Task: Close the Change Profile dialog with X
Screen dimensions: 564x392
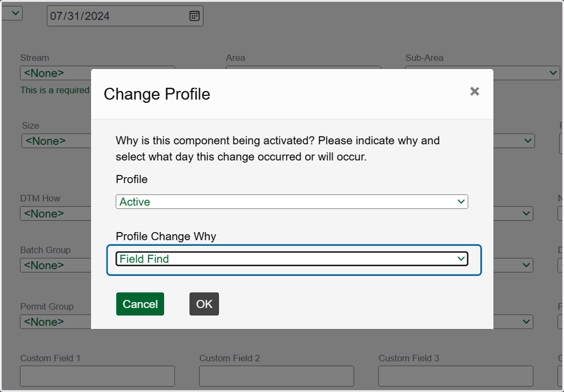Action: (475, 91)
